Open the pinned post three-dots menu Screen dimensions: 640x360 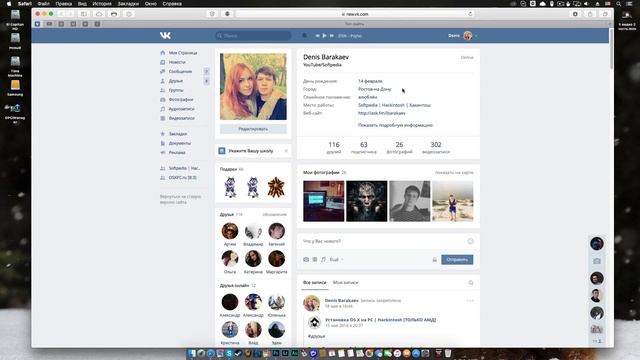pos(470,301)
